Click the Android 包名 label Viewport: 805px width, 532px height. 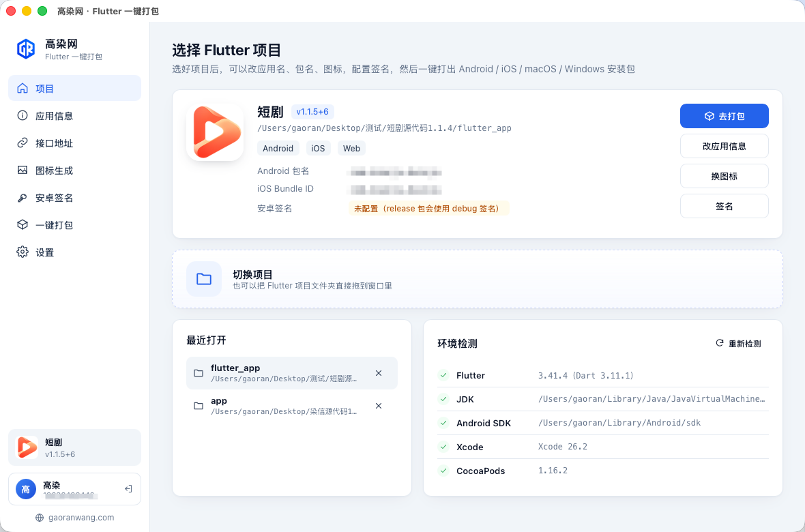[283, 171]
